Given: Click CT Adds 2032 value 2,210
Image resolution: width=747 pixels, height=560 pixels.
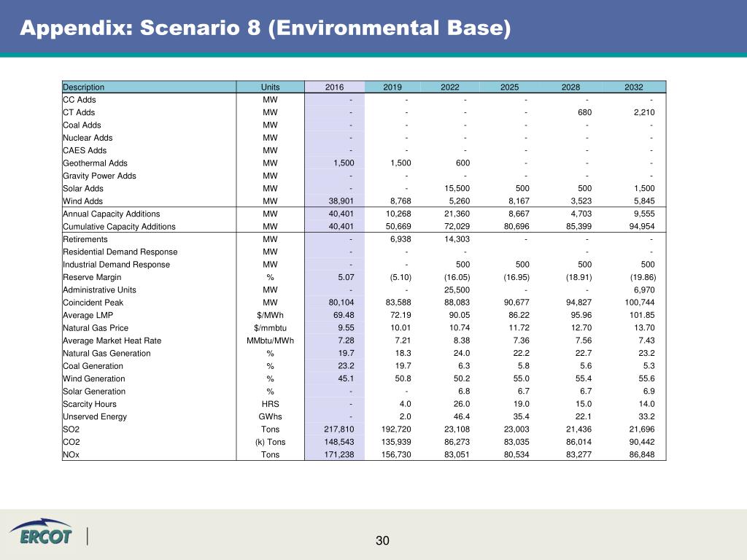Looking at the screenshot, I should click(644, 112).
